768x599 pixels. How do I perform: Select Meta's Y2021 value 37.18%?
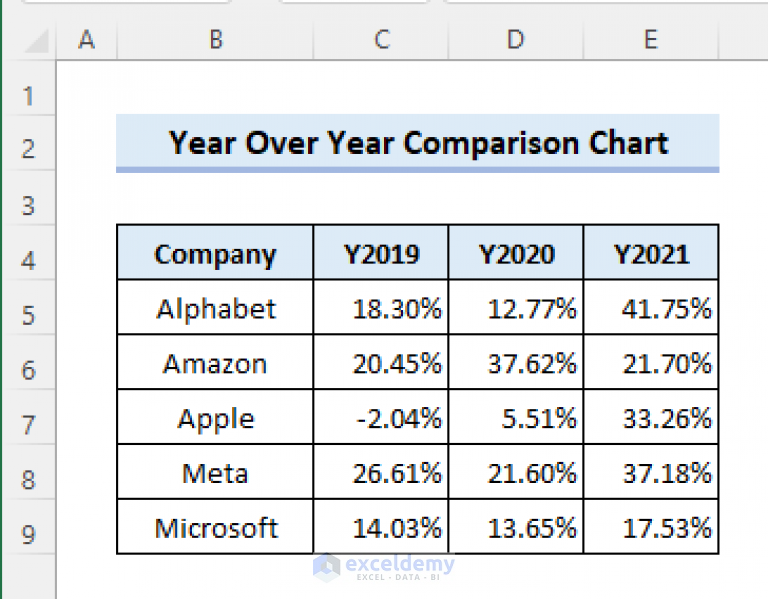click(x=651, y=472)
